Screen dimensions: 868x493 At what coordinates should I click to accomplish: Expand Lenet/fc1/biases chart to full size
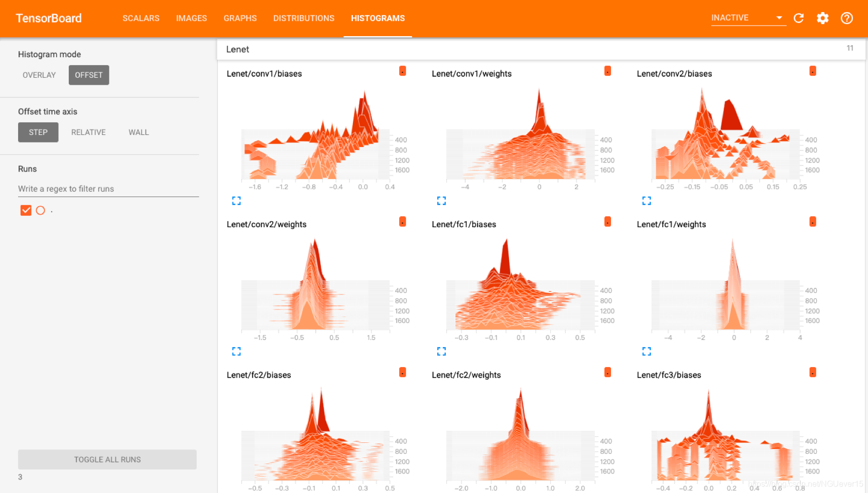point(441,351)
